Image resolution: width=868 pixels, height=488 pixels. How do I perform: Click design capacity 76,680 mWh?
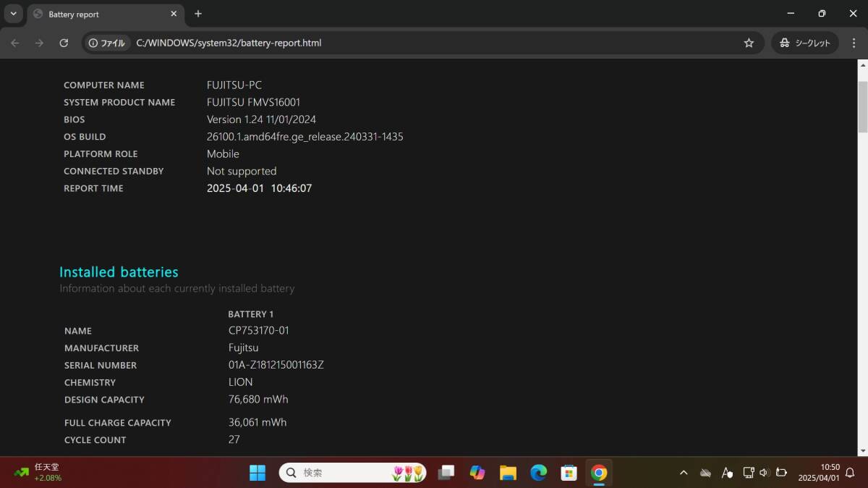tap(258, 400)
